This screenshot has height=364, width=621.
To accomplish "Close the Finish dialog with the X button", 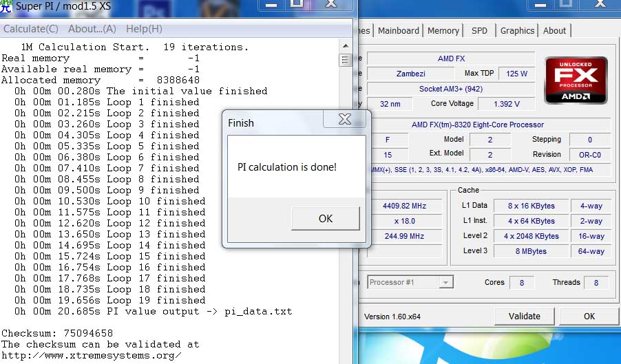I will [344, 119].
